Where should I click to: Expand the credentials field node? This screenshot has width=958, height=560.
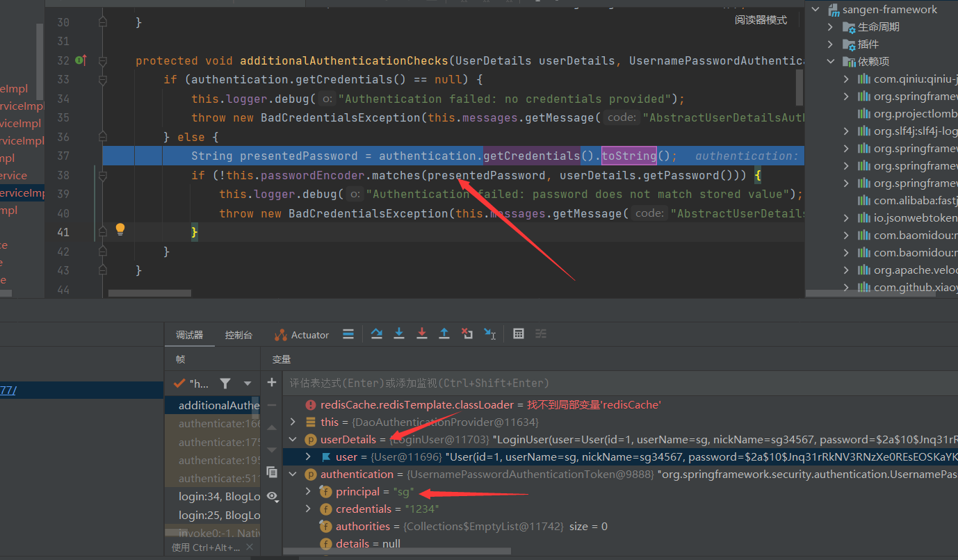pos(309,509)
